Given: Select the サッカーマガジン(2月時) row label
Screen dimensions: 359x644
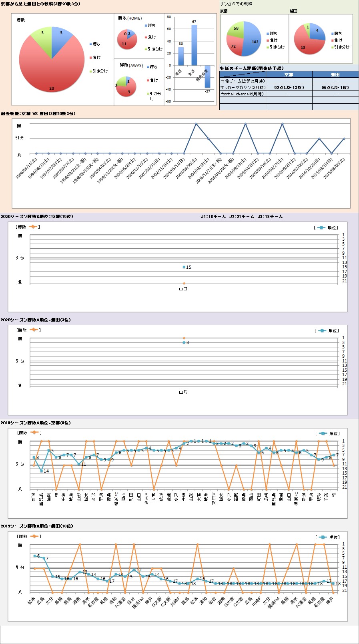Looking at the screenshot, I should [243, 87].
